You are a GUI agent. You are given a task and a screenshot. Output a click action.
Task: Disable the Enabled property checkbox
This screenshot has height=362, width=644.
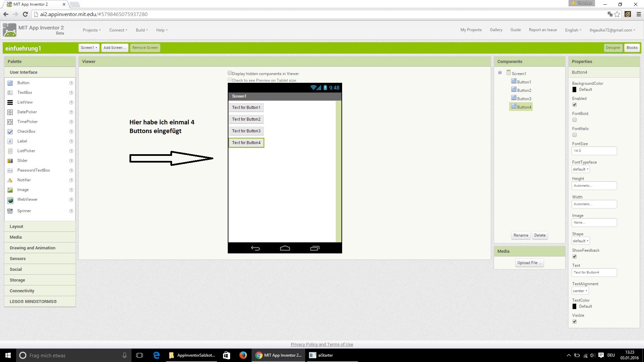pos(575,105)
